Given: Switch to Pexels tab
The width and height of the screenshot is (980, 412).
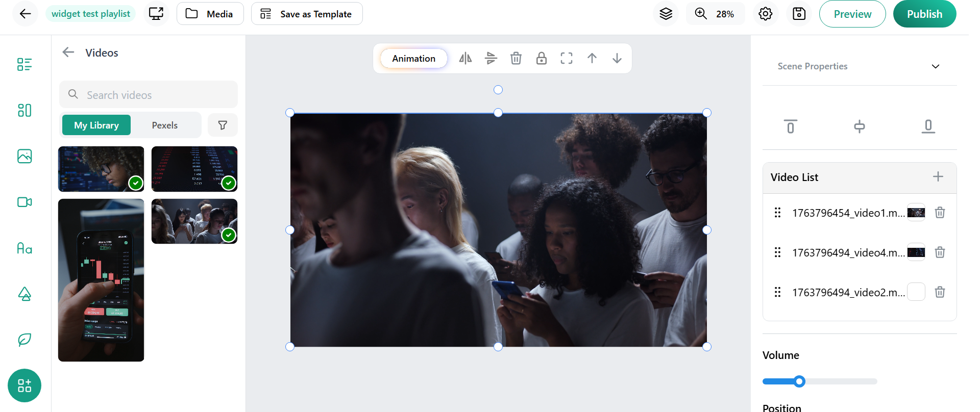Looking at the screenshot, I should click(x=165, y=125).
